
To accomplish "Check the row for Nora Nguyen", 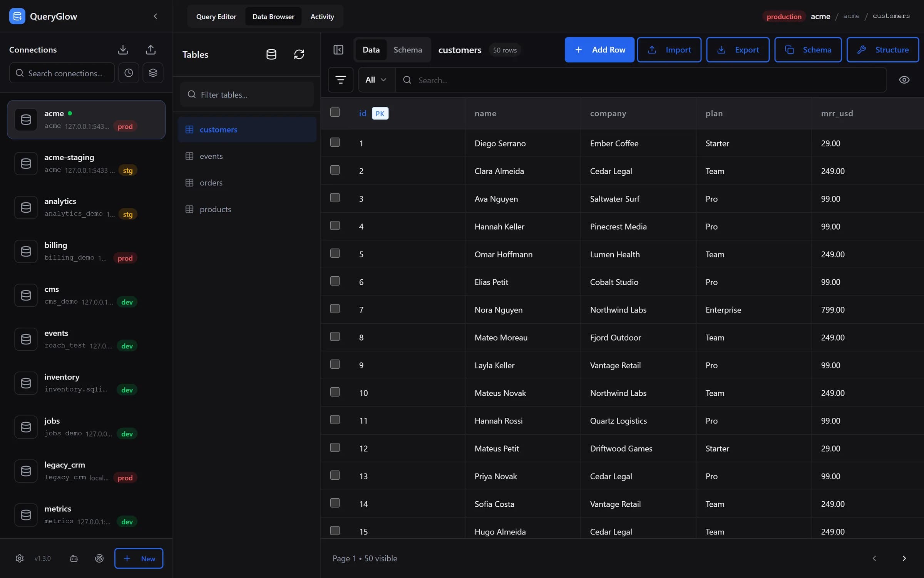I will (x=335, y=309).
